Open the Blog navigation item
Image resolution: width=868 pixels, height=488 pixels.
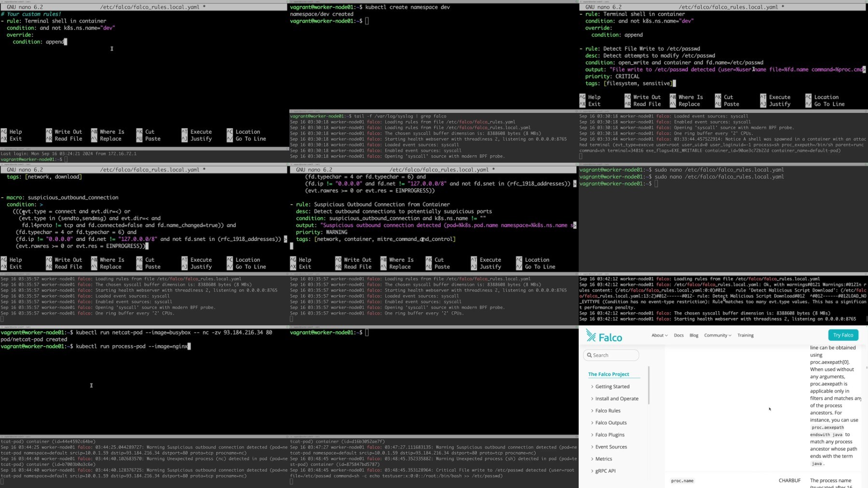[x=693, y=335]
